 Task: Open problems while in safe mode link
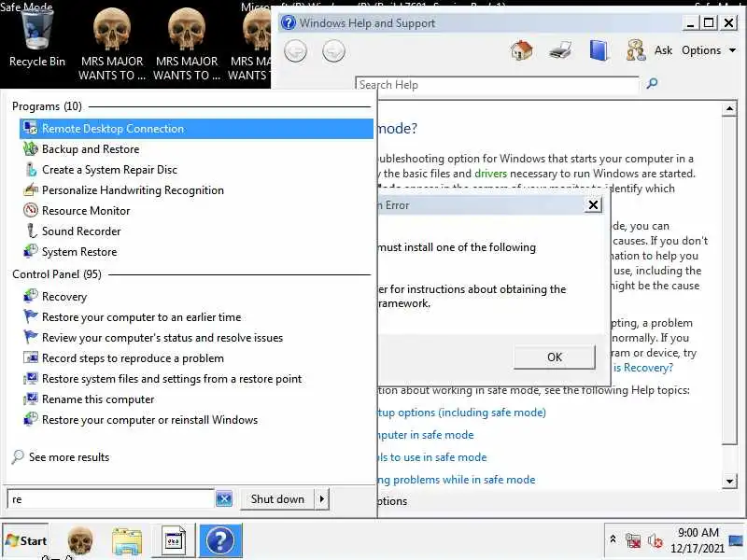point(457,480)
